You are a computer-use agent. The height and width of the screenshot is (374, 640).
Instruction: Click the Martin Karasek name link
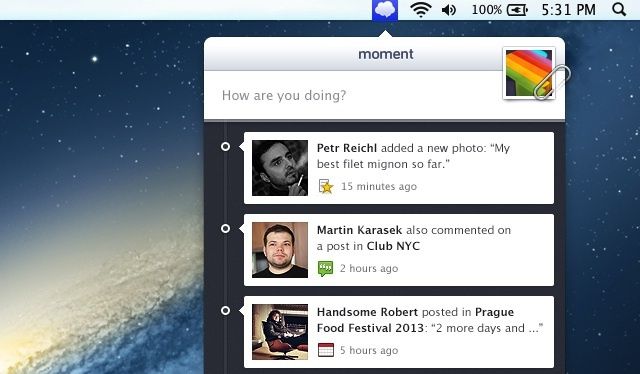click(360, 230)
